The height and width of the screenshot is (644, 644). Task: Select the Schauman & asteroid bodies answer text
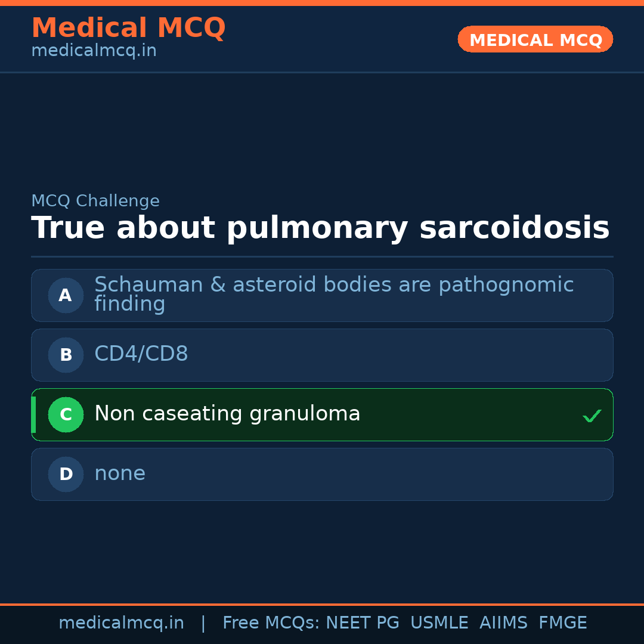click(333, 294)
